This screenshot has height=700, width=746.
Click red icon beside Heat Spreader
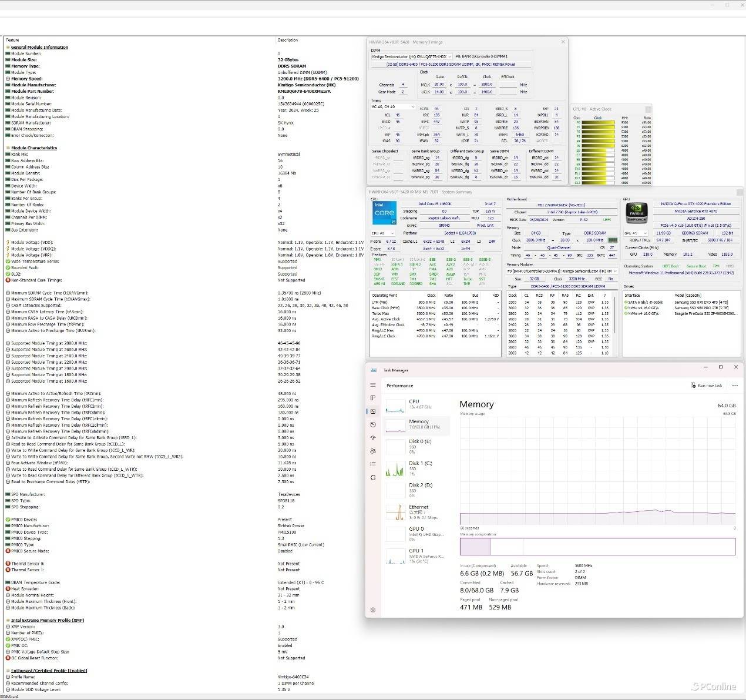(8, 589)
